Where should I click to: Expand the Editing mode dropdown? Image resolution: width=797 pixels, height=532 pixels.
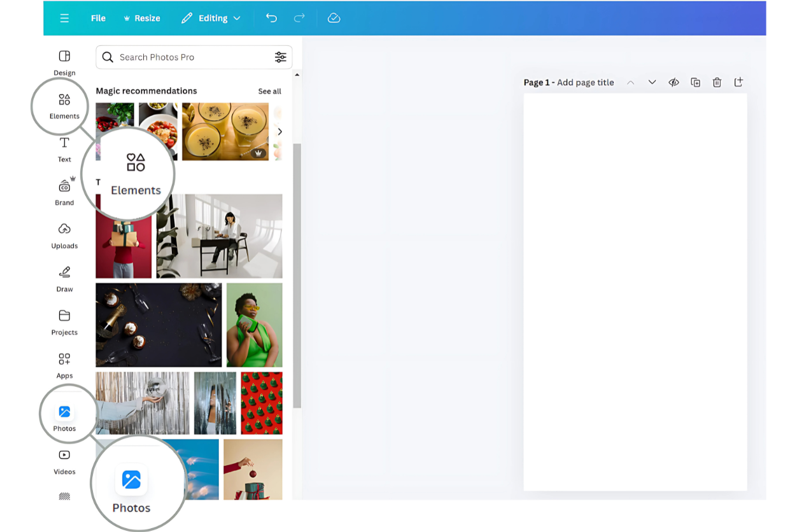tap(211, 18)
